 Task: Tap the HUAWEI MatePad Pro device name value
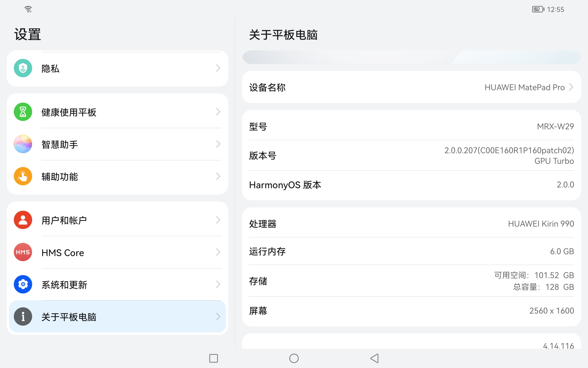tap(525, 87)
